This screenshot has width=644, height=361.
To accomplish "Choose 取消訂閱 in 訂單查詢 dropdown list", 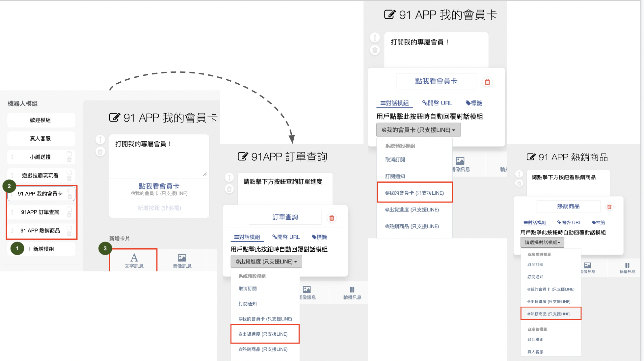I will click(248, 289).
